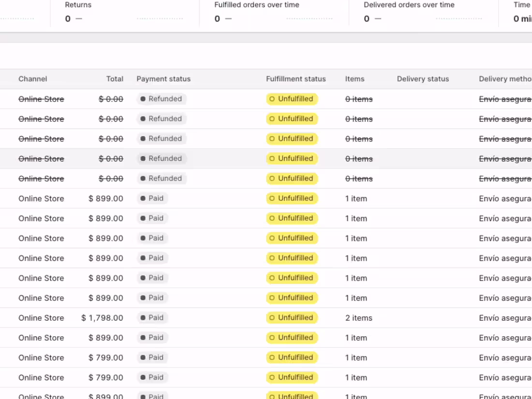Viewport: 532px width, 399px height.
Task: Click the first Paid status badge
Action: [152, 199]
